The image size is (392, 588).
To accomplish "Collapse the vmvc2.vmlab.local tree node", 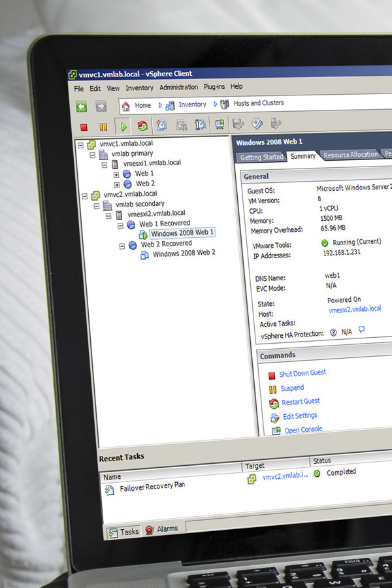I will pyautogui.click(x=85, y=196).
